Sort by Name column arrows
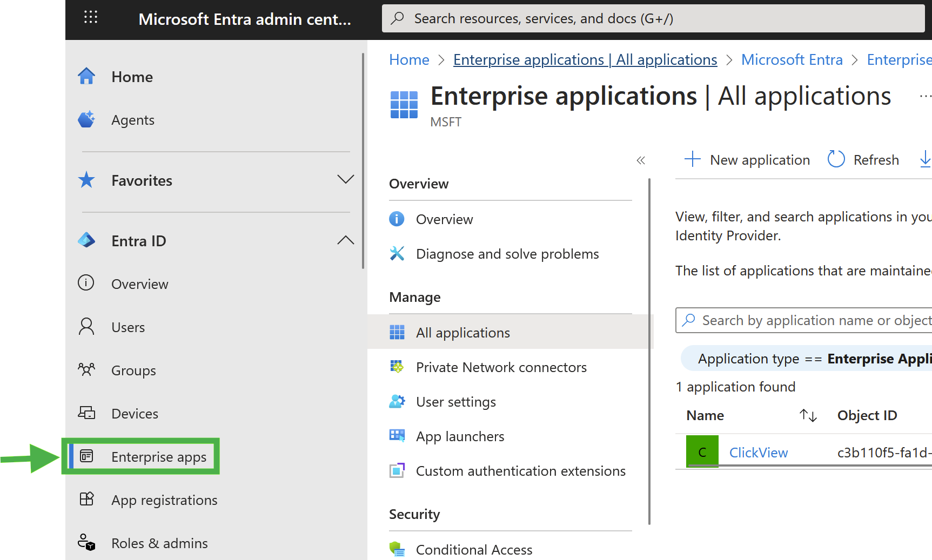 pos(808,415)
